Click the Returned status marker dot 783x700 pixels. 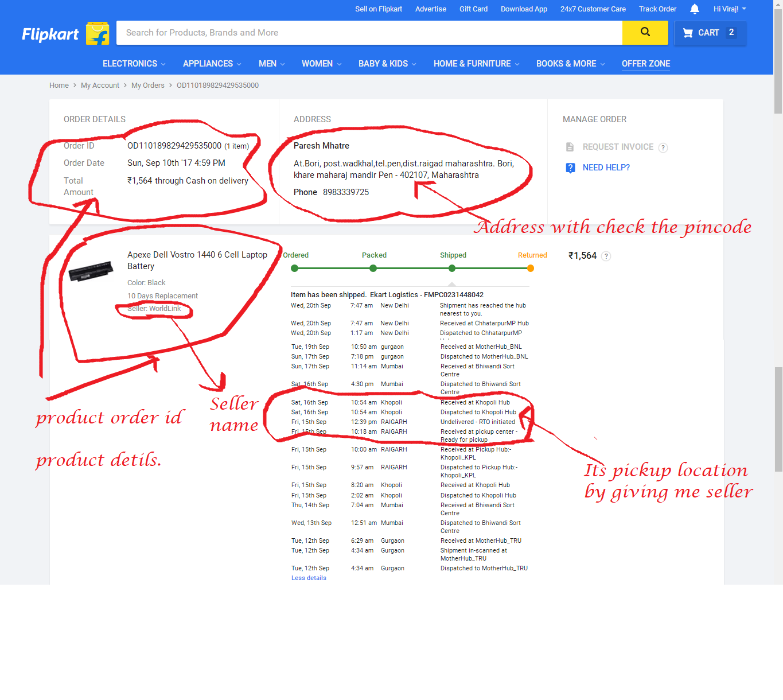point(531,269)
